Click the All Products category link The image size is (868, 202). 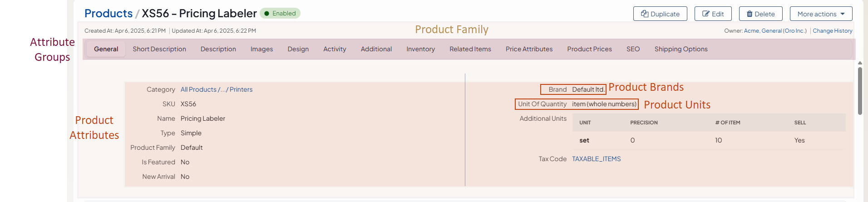point(198,89)
